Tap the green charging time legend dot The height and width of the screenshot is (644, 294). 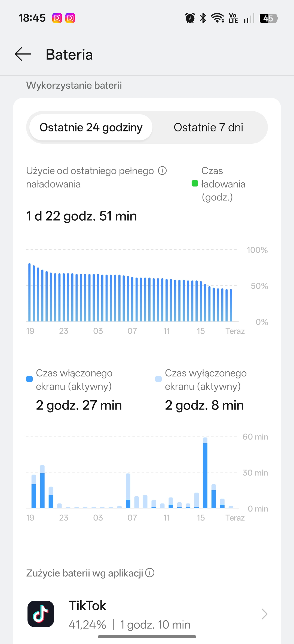pyautogui.click(x=195, y=183)
